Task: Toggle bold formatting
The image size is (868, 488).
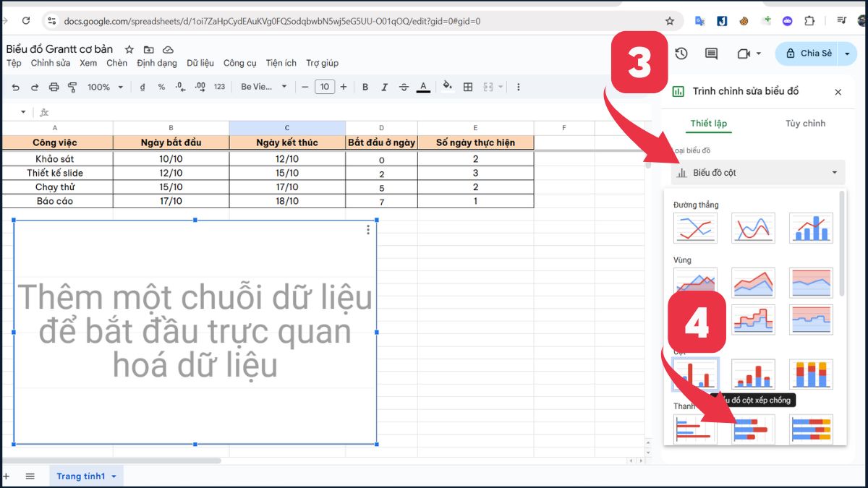Action: tap(365, 87)
